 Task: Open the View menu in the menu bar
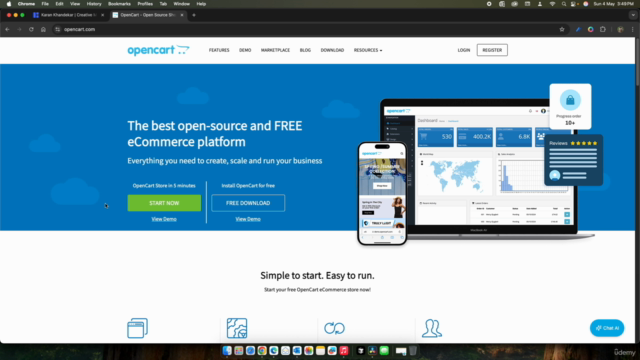[x=75, y=4]
